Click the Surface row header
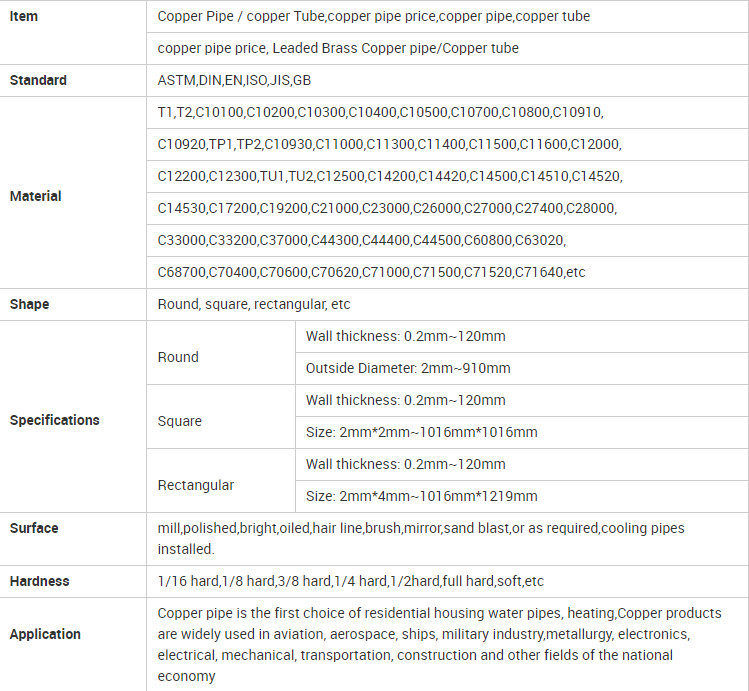Screen dimensions: 749x691 [x=73, y=539]
